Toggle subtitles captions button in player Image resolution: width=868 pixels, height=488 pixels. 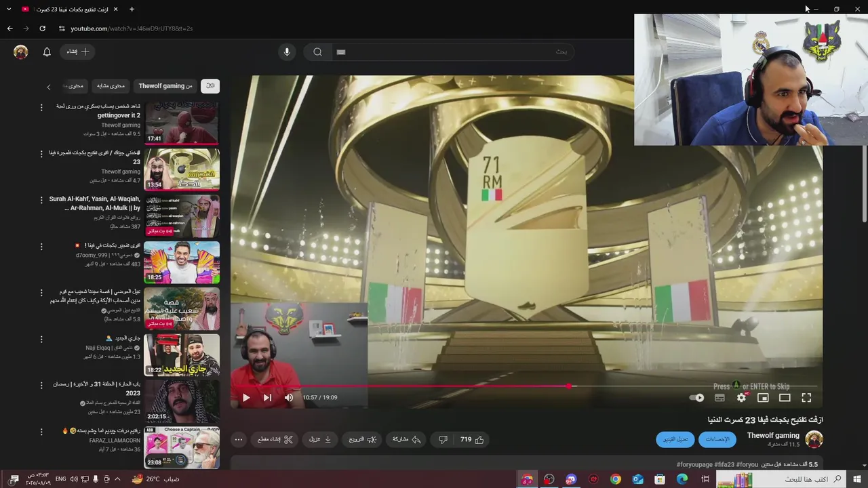click(x=719, y=398)
